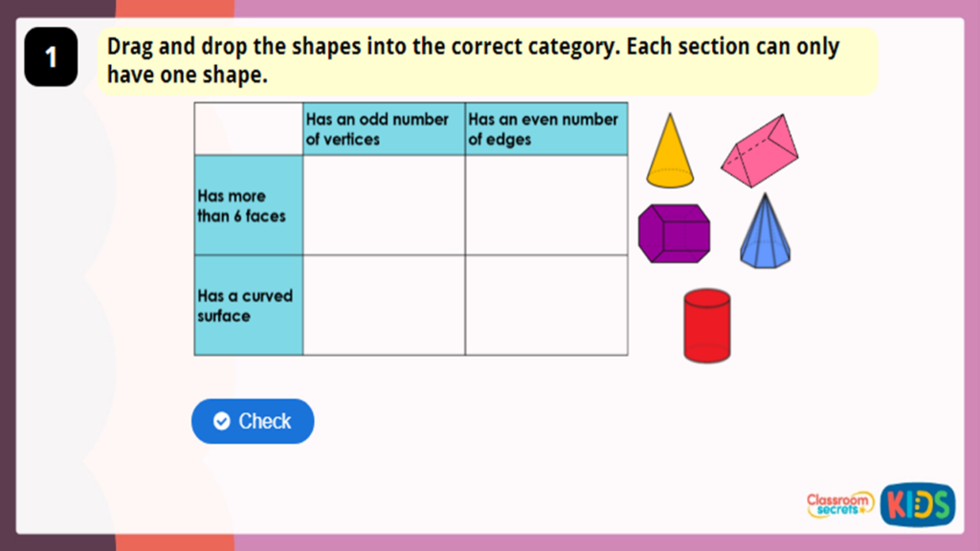Select the 'Has an even number of edges' column header
Image resolution: width=980 pixels, height=551 pixels.
pos(545,128)
